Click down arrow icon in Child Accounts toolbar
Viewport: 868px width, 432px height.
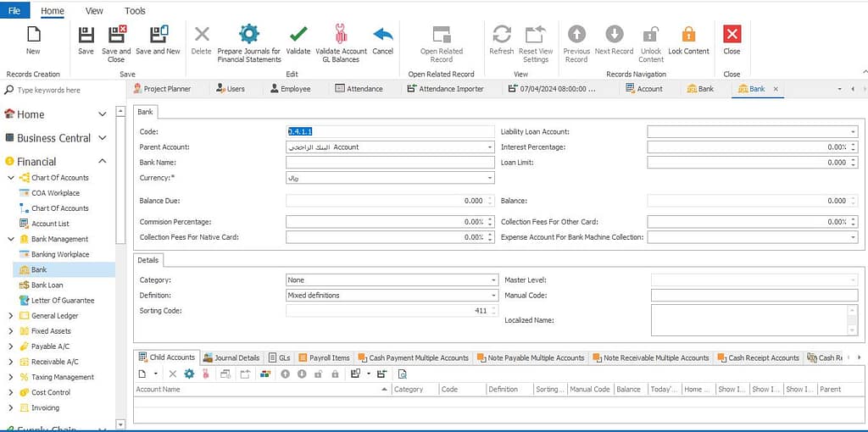pyautogui.click(x=302, y=374)
